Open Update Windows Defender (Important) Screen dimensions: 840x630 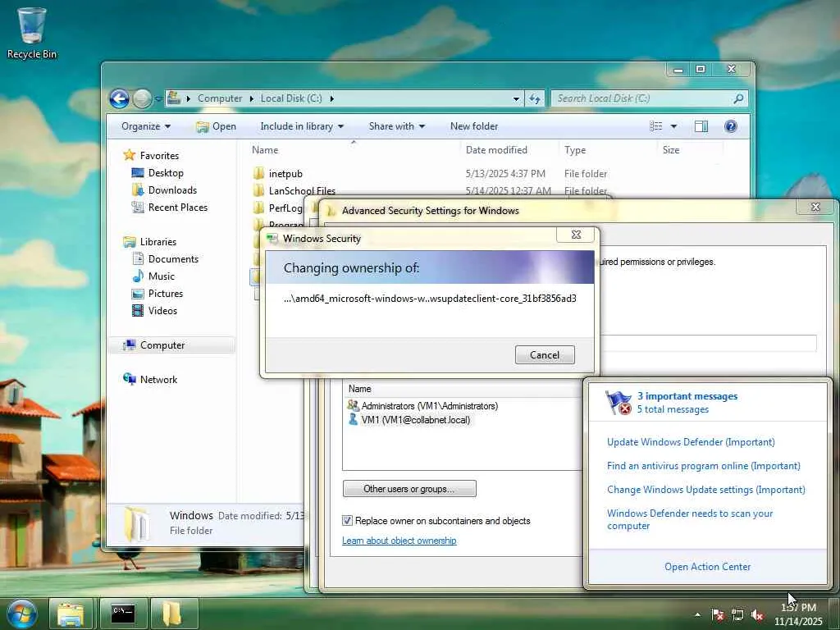pos(691,442)
